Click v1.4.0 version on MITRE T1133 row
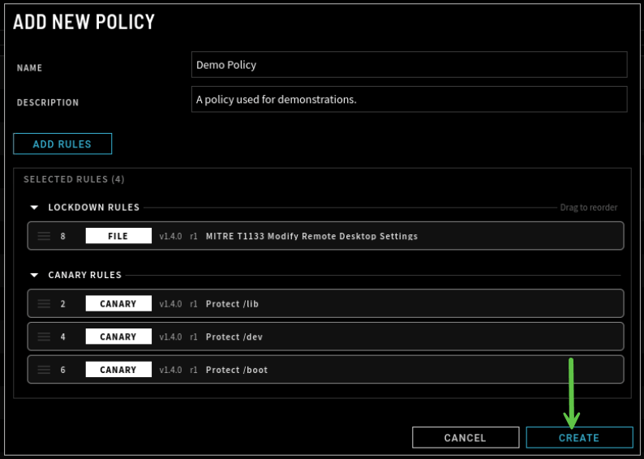 pos(170,236)
